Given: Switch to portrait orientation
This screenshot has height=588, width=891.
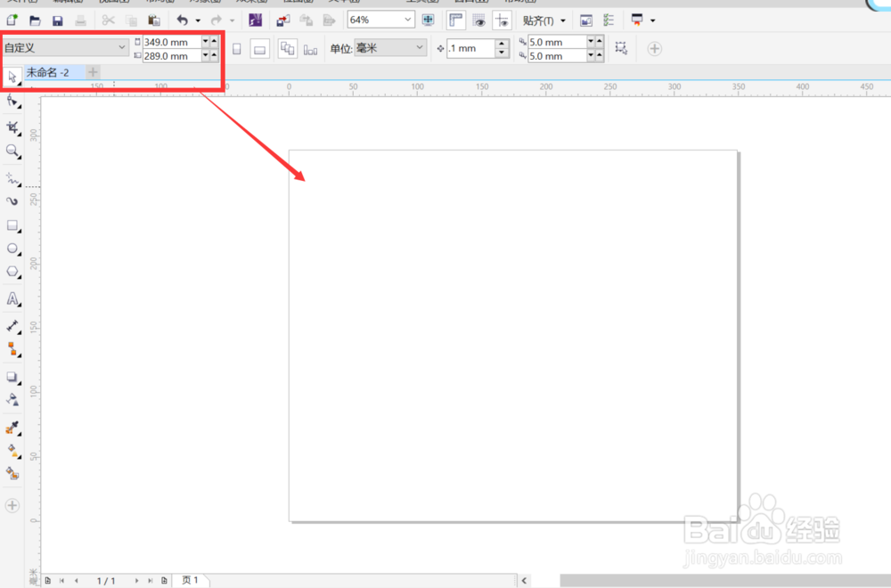Looking at the screenshot, I should [x=237, y=49].
